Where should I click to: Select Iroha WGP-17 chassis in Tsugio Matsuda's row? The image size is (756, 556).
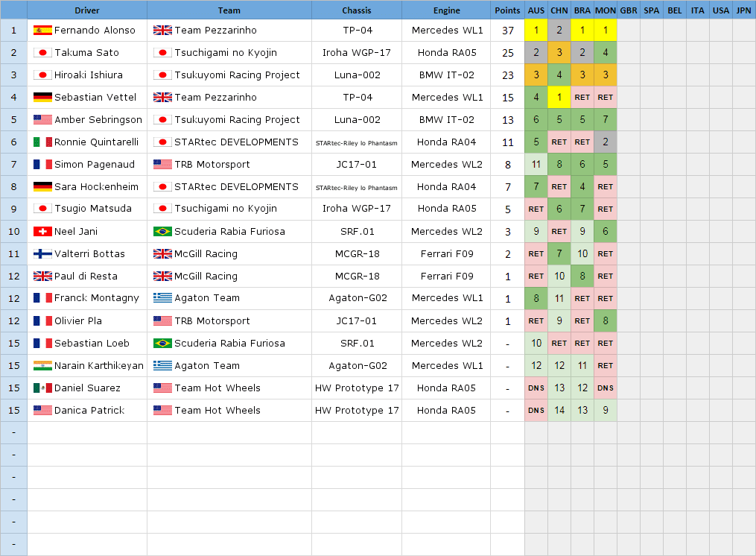coord(357,209)
